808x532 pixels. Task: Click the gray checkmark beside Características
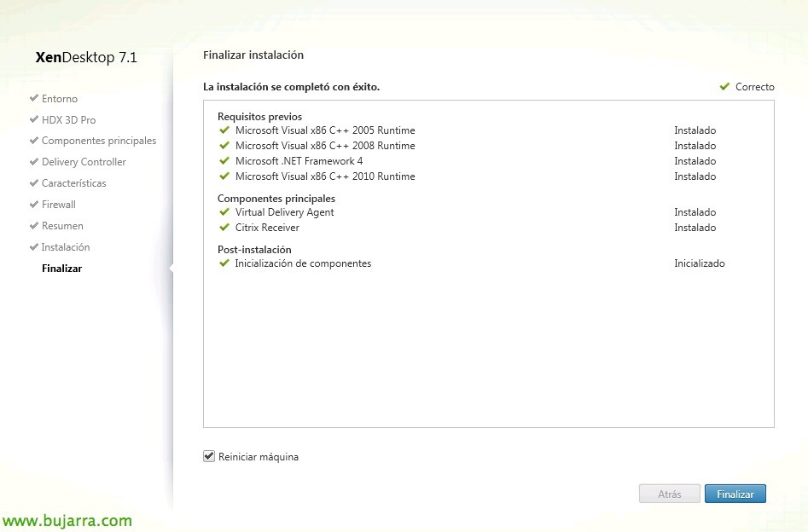click(x=34, y=182)
